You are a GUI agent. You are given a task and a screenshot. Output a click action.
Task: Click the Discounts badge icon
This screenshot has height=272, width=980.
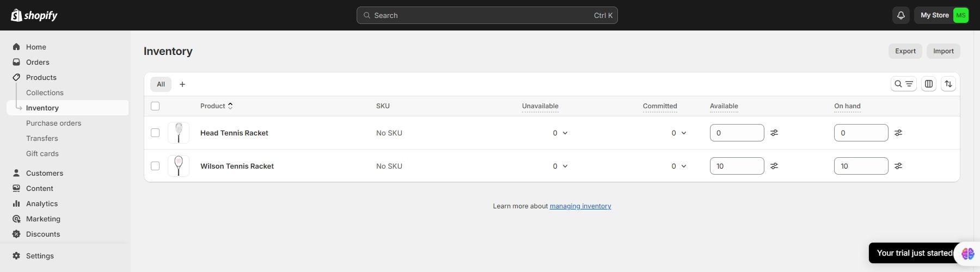16,234
